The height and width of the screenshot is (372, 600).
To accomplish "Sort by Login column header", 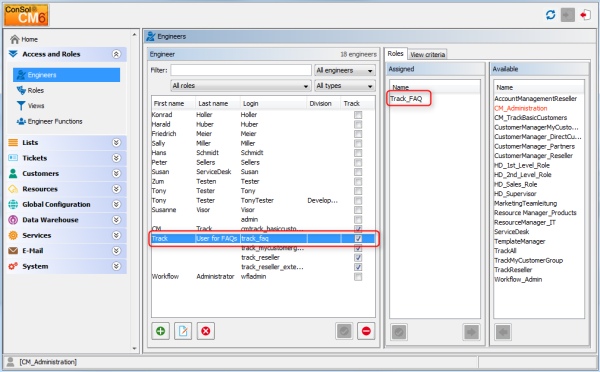I will point(273,103).
